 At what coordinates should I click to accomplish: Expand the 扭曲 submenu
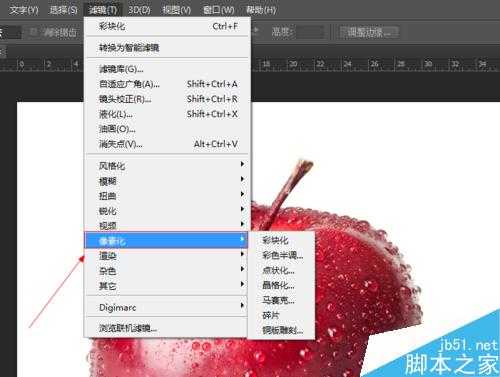click(x=167, y=196)
